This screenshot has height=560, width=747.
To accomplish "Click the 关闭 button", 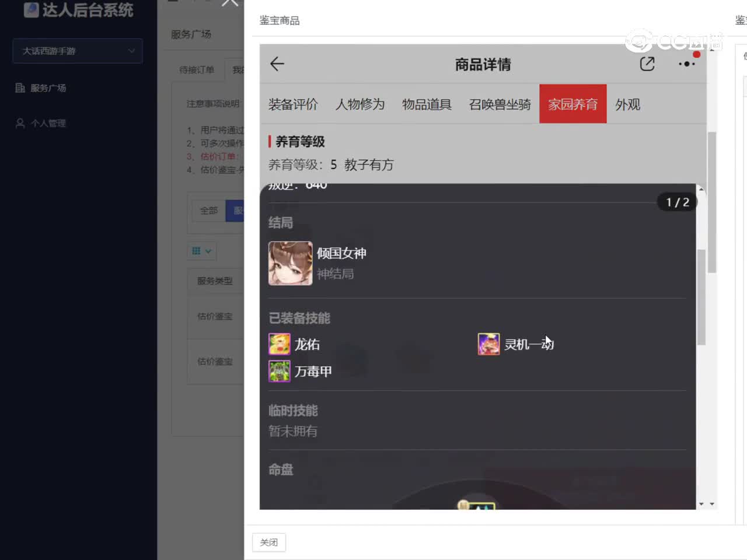I will tap(269, 542).
